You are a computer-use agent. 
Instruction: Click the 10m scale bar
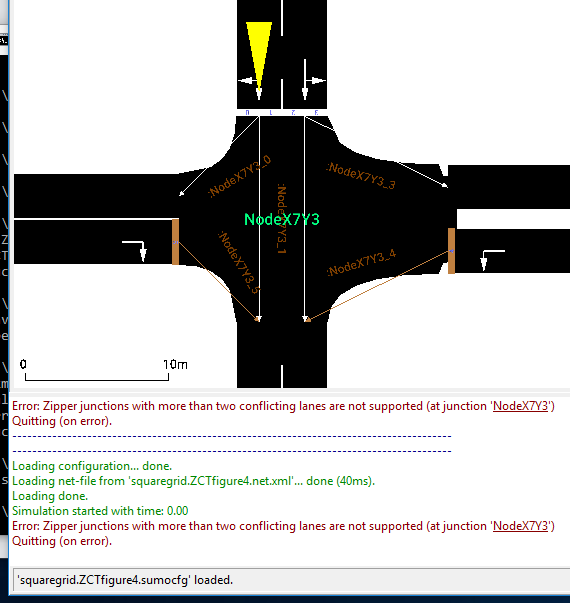tap(103, 370)
